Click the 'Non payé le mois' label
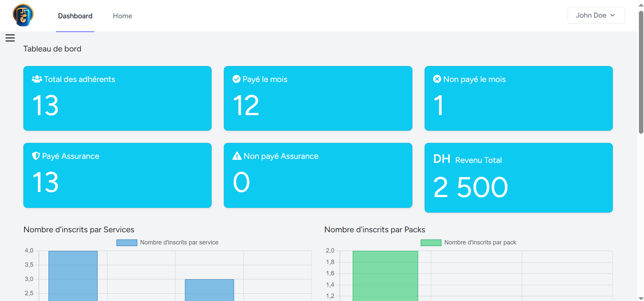Image resolution: width=644 pixels, height=301 pixels. pyautogui.click(x=474, y=79)
